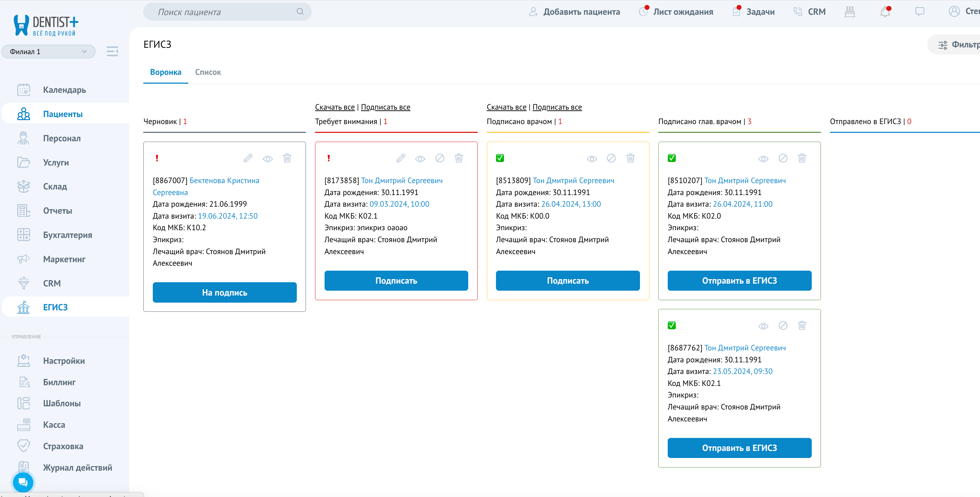This screenshot has height=497, width=980.
Task: Click the red exclamation mark on card 8173858
Action: [x=329, y=158]
